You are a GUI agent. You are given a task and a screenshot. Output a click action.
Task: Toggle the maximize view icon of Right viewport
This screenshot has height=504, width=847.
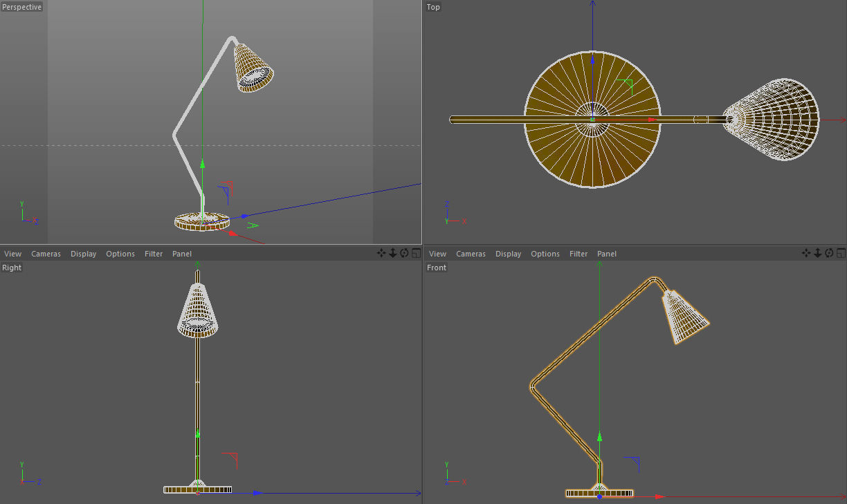pyautogui.click(x=416, y=253)
